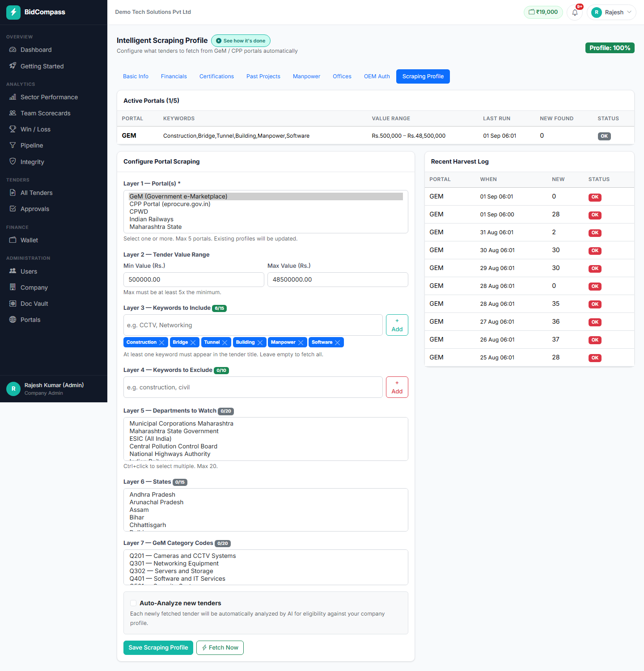Viewport: 644px width, 671px height.
Task: Click All Tenders document icon
Action: [x=13, y=193]
